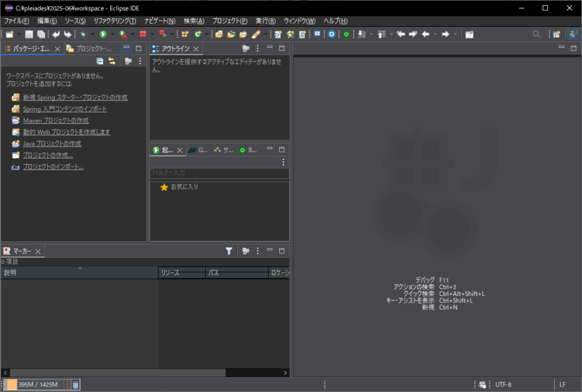The height and width of the screenshot is (392, 582).
Task: Click the heap memory usage bar
Action: pyautogui.click(x=38, y=385)
